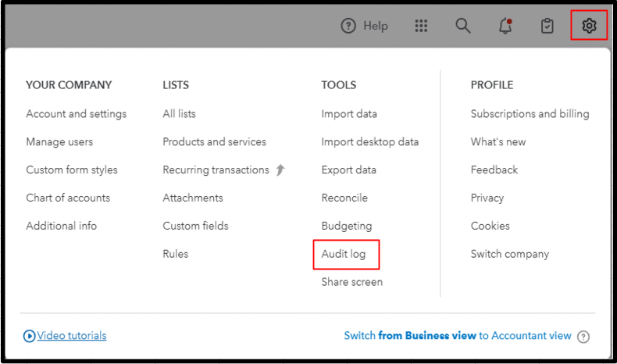This screenshot has width=617, height=364.
Task: Open the Cookies link
Action: (x=490, y=226)
